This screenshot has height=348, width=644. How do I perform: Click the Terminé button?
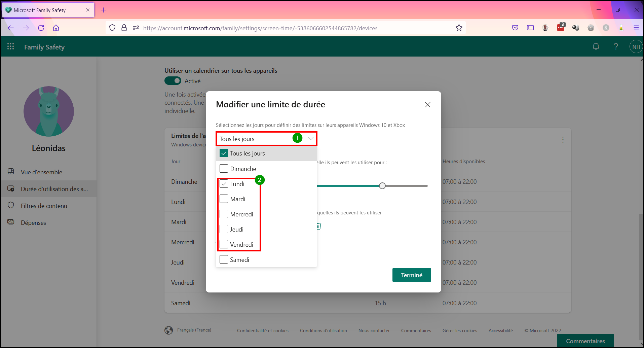pos(412,275)
